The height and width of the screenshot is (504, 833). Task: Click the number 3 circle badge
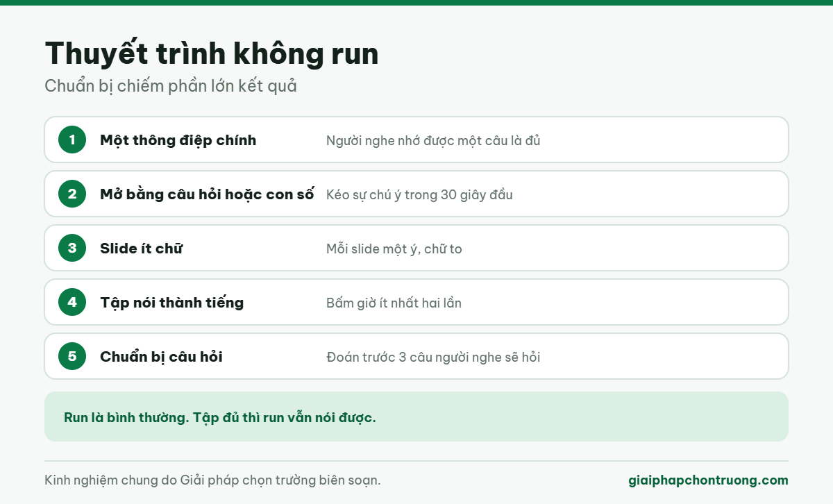point(72,248)
